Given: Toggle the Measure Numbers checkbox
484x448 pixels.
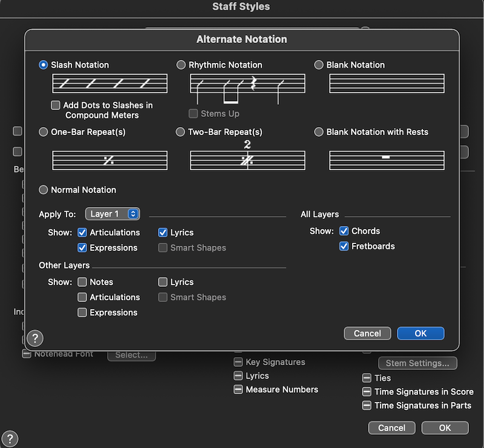Looking at the screenshot, I should coord(238,390).
